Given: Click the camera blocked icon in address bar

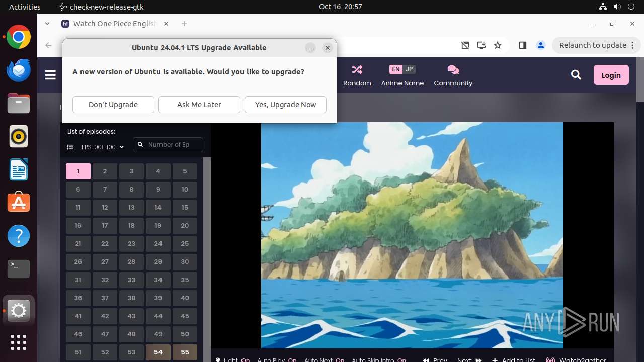Looking at the screenshot, I should [465, 45].
